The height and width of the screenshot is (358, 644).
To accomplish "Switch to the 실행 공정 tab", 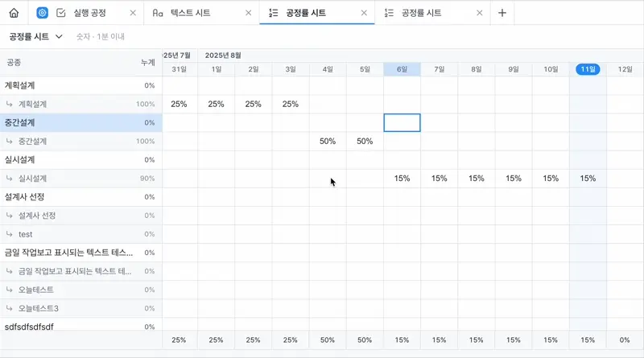I will pyautogui.click(x=87, y=13).
